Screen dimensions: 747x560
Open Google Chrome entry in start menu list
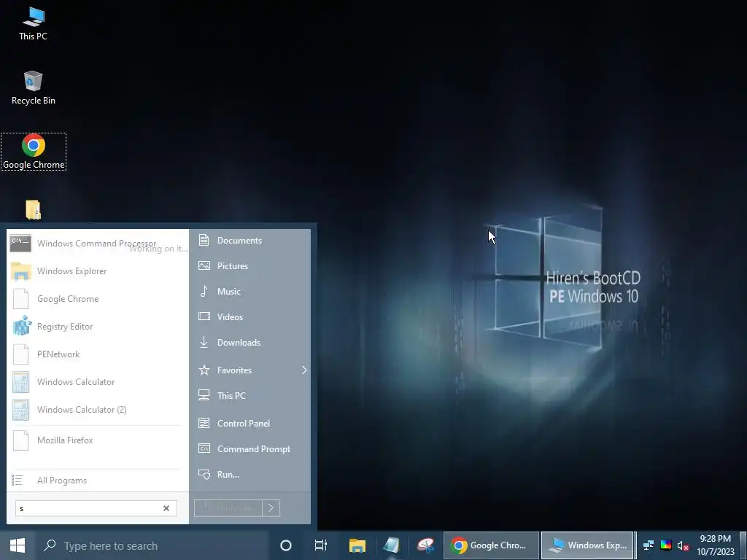[98, 298]
